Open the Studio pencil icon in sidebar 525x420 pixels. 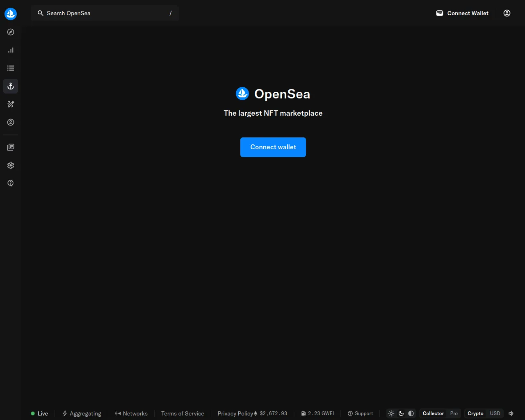[x=11, y=104]
